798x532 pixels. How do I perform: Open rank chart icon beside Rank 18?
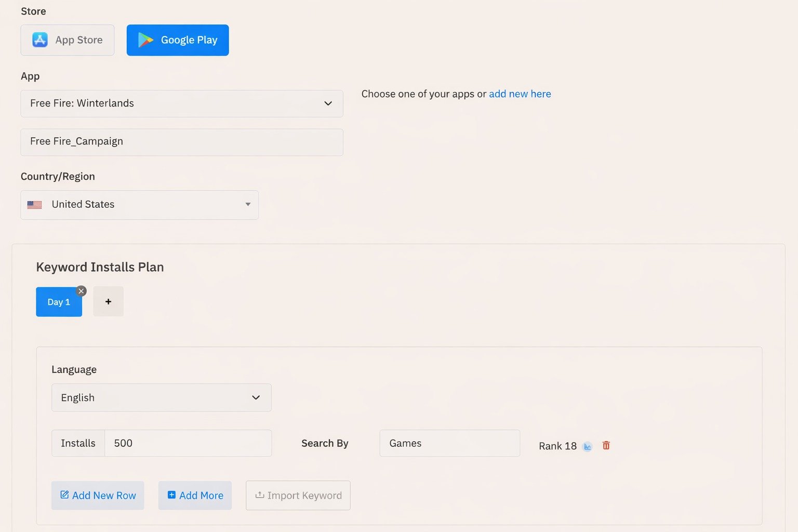tap(588, 446)
